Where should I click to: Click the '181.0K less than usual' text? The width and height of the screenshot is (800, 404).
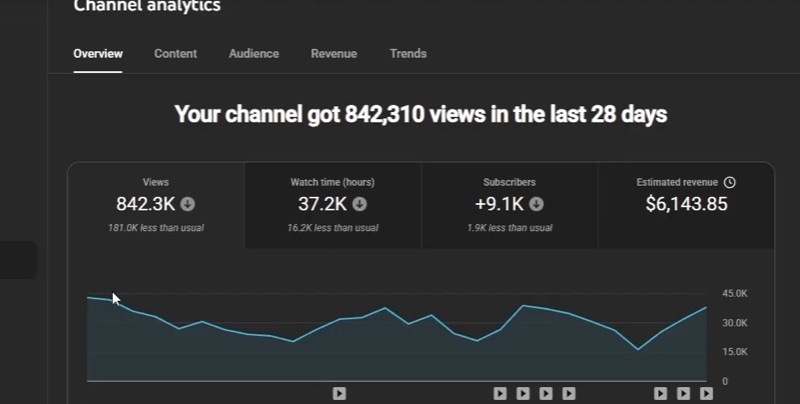coord(156,228)
